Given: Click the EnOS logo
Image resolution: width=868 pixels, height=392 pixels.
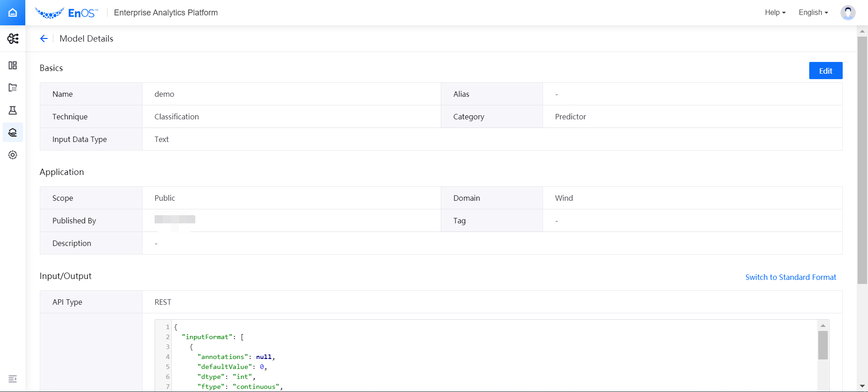Looking at the screenshot, I should 66,13.
